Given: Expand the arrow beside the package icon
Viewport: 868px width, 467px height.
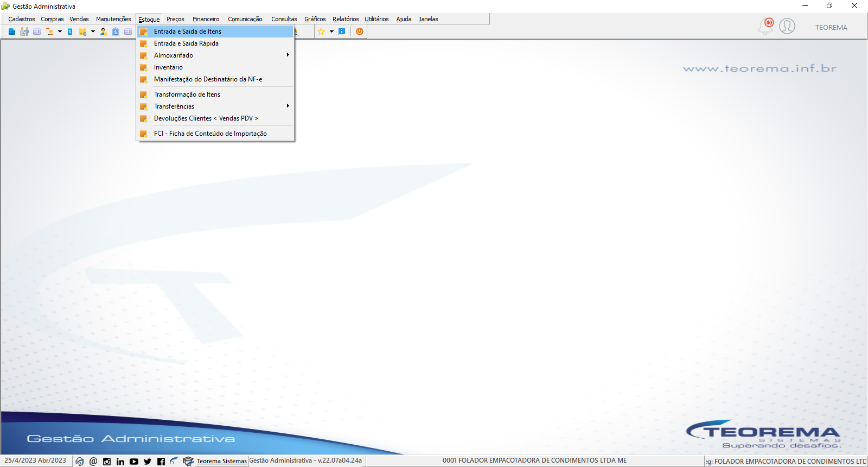Looking at the screenshot, I should click(x=93, y=31).
